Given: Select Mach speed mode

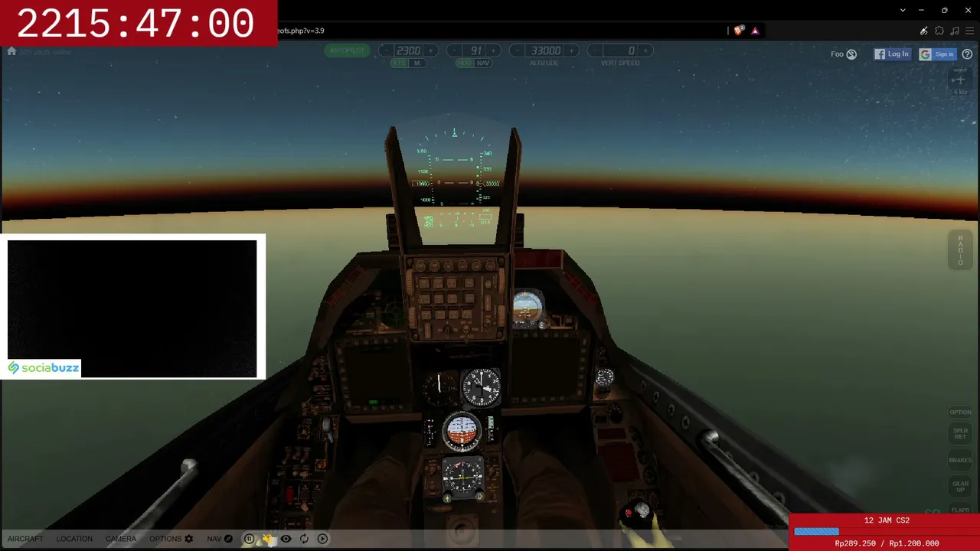Looking at the screenshot, I should (417, 63).
